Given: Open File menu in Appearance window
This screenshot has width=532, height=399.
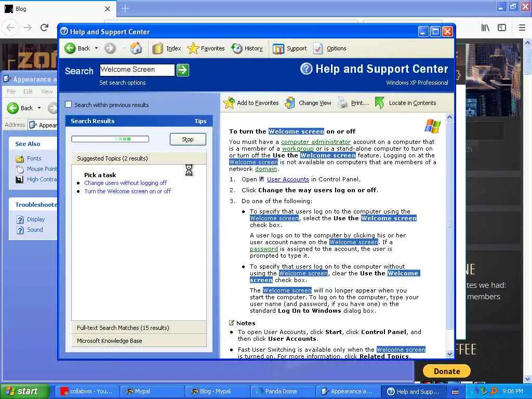Looking at the screenshot, I should [11, 91].
